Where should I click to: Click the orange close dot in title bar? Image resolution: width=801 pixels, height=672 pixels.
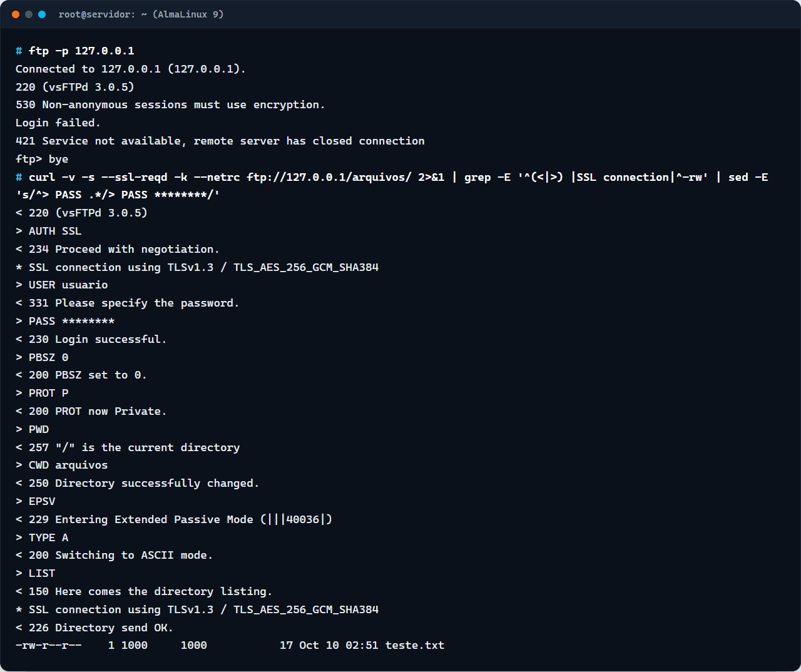click(x=16, y=14)
